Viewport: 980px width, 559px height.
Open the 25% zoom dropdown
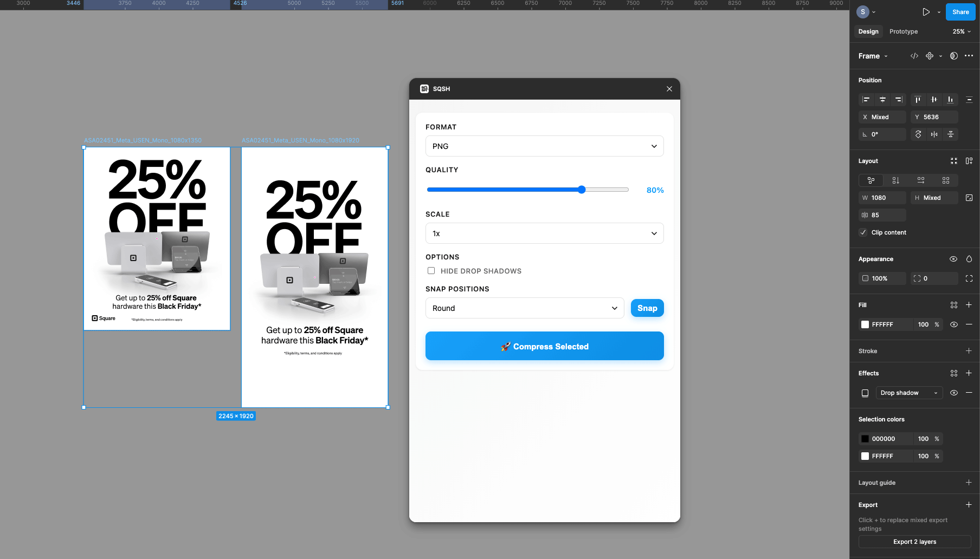tap(962, 31)
